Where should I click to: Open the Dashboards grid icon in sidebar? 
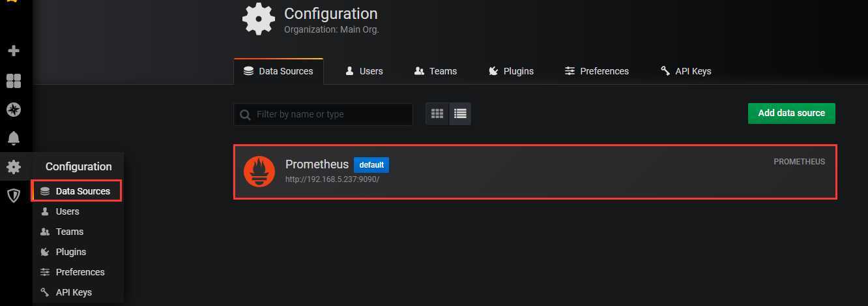pos(13,81)
